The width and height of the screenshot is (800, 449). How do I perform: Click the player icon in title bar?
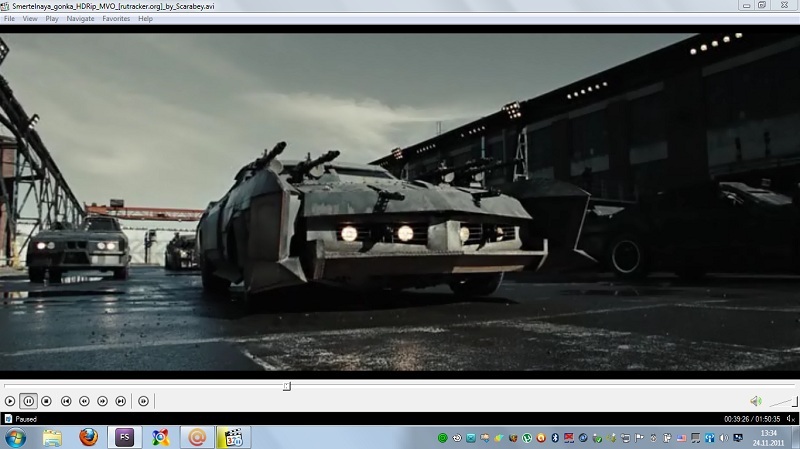pyautogui.click(x=5, y=6)
